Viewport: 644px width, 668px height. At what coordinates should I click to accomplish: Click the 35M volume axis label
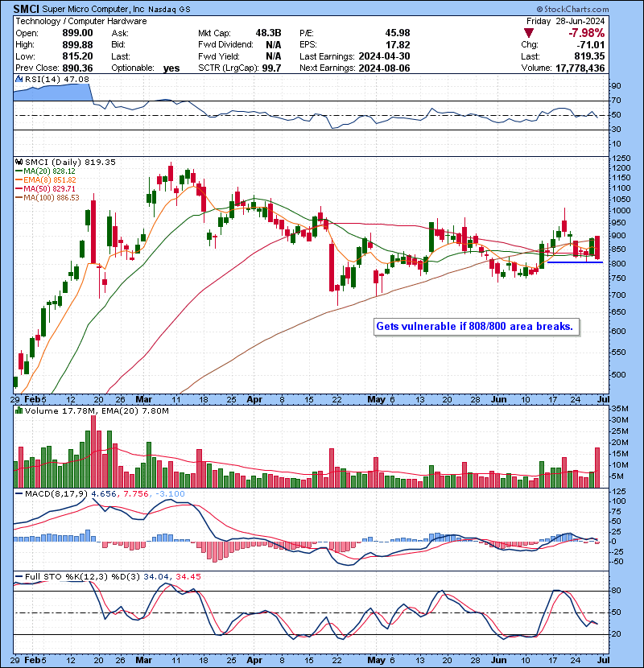pos(620,409)
